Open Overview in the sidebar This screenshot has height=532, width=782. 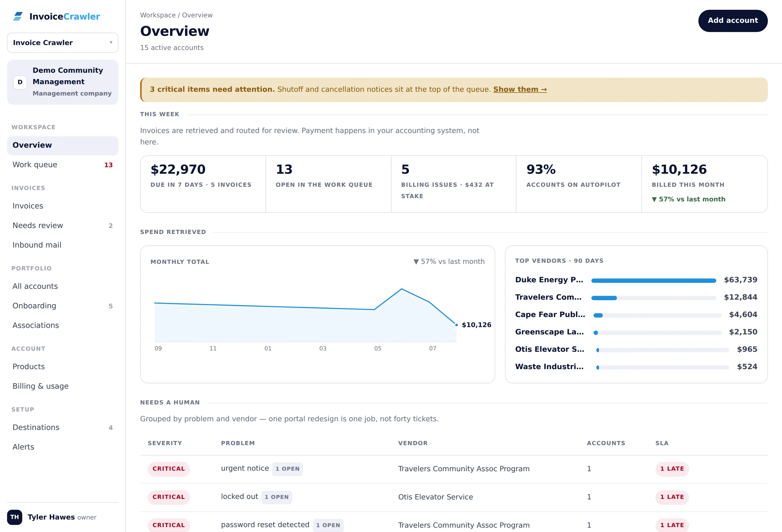pos(62,145)
